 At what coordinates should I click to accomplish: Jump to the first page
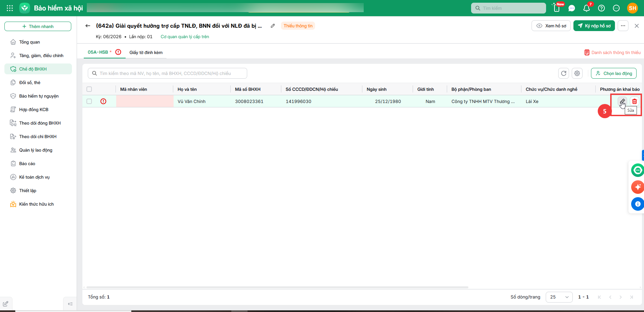coord(599,297)
